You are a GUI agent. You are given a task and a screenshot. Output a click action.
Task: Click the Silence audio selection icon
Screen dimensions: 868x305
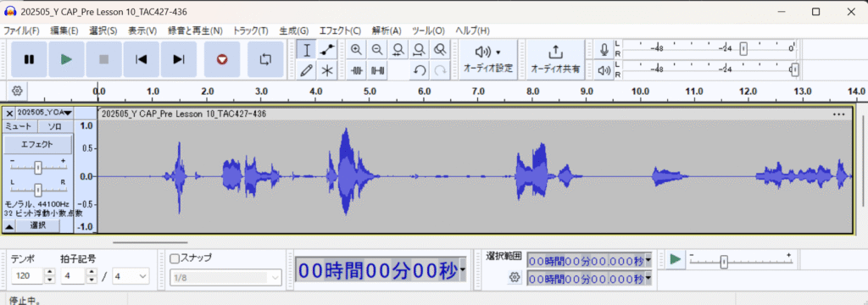coord(377,70)
